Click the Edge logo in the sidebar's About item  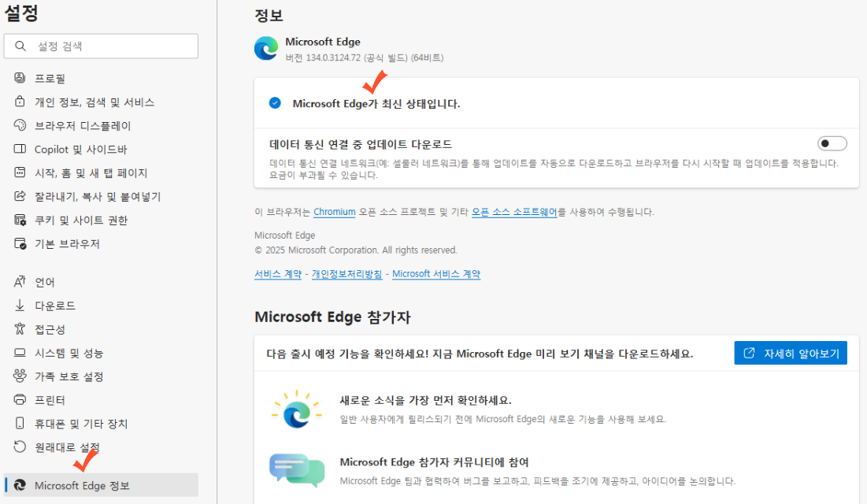(20, 485)
